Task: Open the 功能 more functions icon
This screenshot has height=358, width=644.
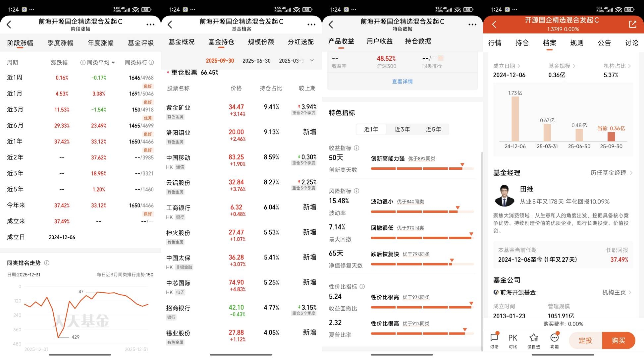Action: coord(555,338)
